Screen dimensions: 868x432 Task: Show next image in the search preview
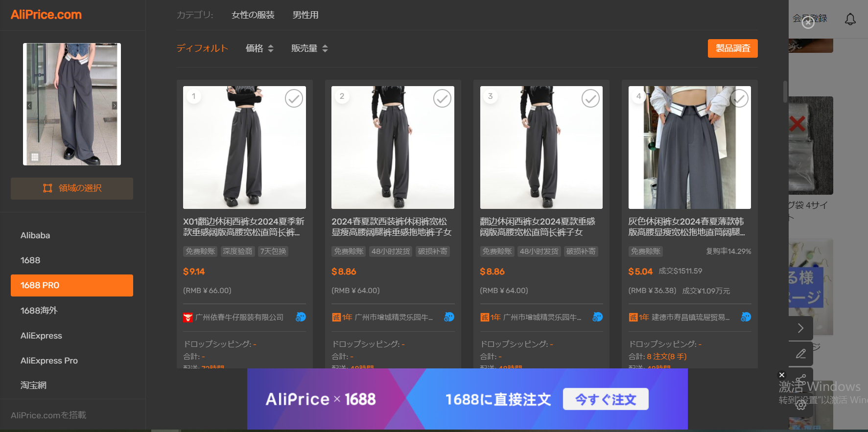coord(115,105)
